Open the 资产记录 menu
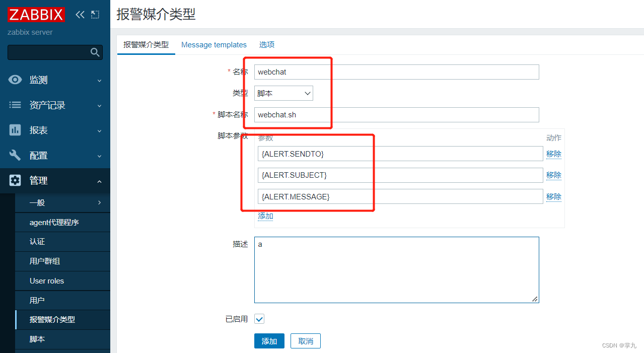Image resolution: width=644 pixels, height=353 pixels. [55, 105]
